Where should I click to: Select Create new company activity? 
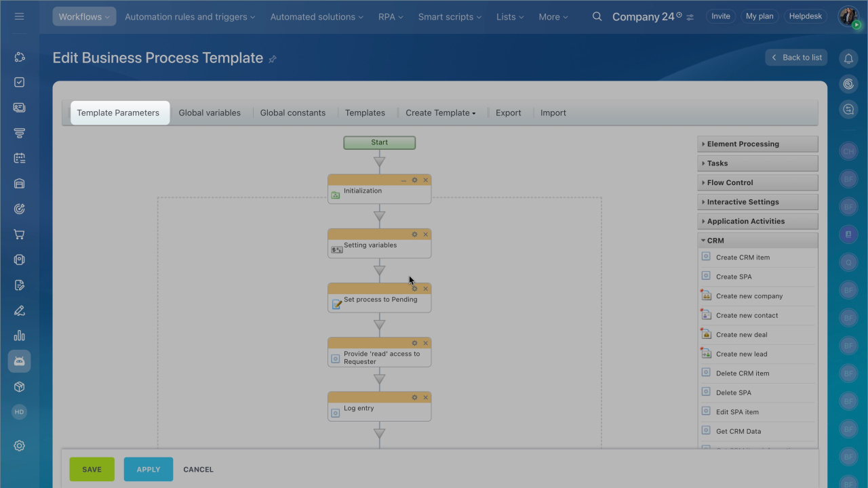click(749, 296)
